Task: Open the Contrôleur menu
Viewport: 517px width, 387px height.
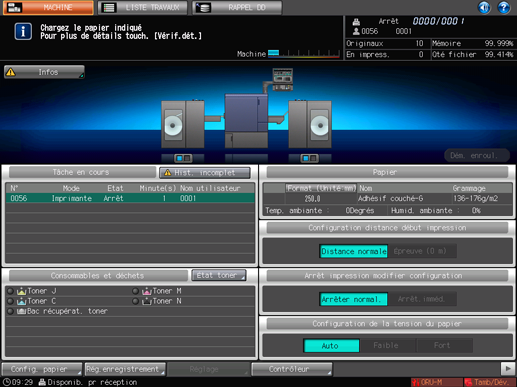Action: [292, 369]
